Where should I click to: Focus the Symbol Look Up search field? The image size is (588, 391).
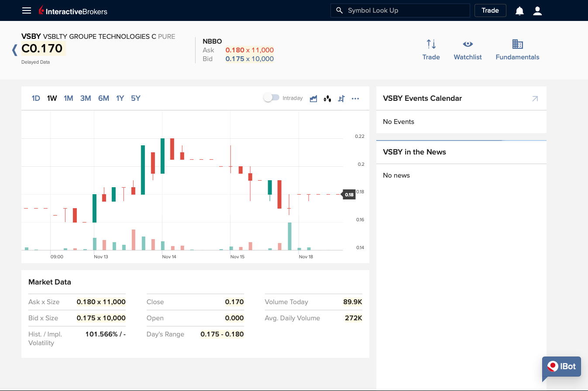pos(400,10)
